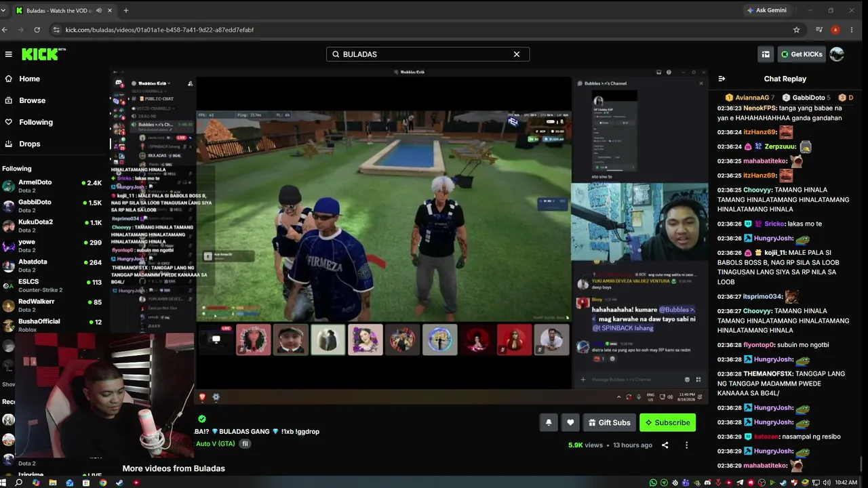Click the Gift Subs button
The image size is (868, 488).
(x=610, y=422)
